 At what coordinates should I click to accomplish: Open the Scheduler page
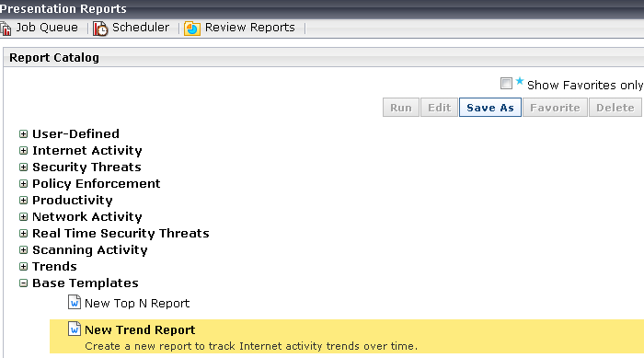coord(141,28)
